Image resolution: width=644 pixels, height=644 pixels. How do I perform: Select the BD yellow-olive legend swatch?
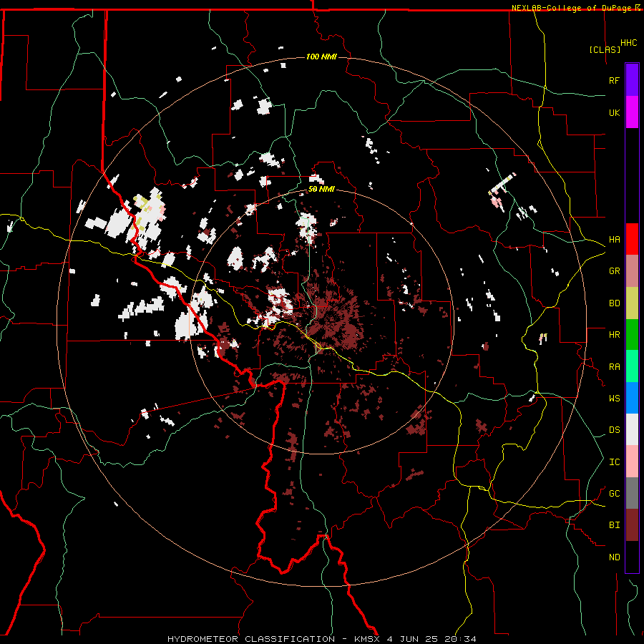click(632, 303)
